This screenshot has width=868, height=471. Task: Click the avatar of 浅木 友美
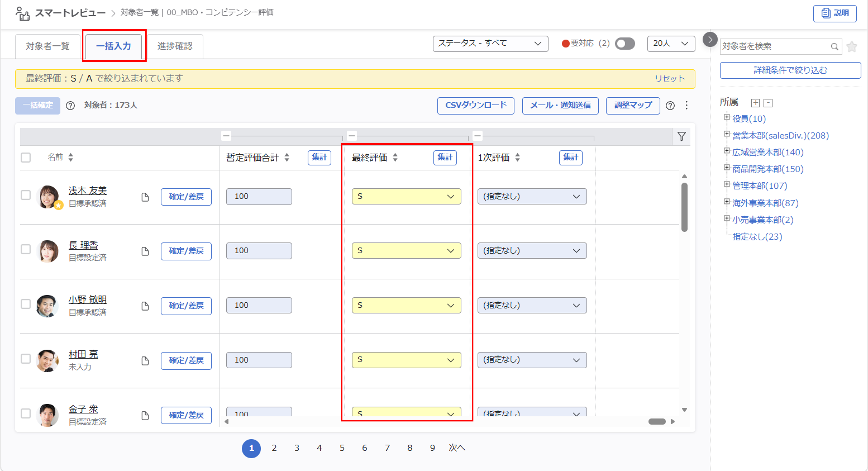(48, 197)
